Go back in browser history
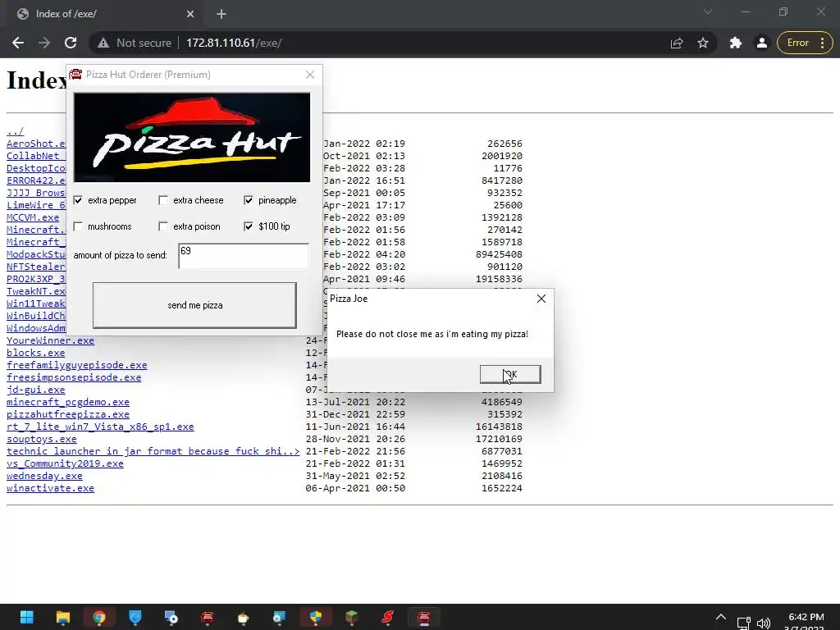 point(18,43)
